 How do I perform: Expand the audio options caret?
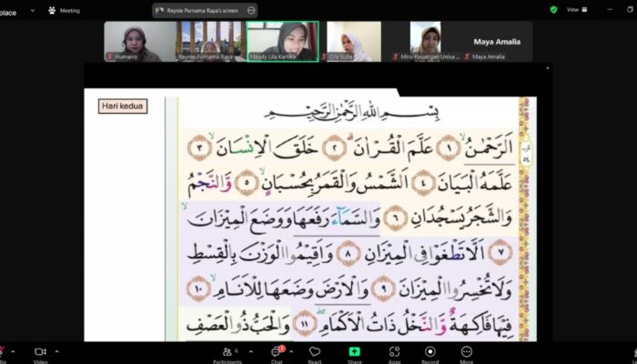[13, 351]
